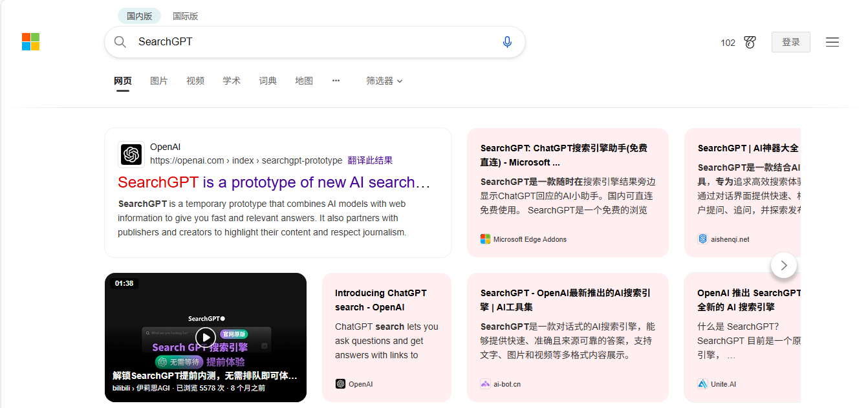The height and width of the screenshot is (408, 868).
Task: Open 'SearchGPT | AI神器大全' card title
Action: 748,148
